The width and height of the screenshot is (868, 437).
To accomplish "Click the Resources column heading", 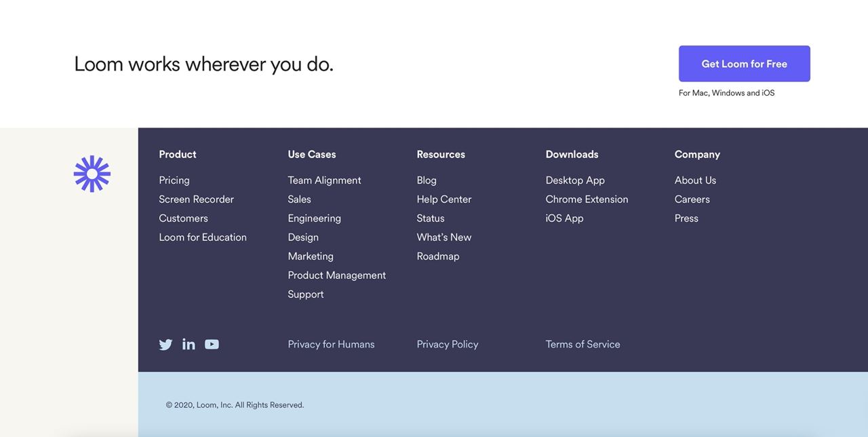I will (441, 154).
